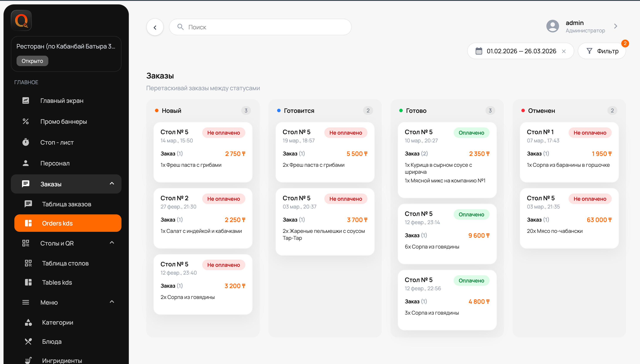The image size is (640, 364).
Task: Click the Стоп-лист stopwatch icon
Action: tap(25, 142)
